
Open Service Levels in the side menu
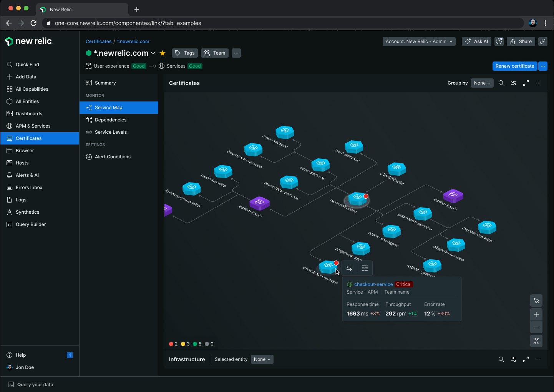click(x=119, y=132)
